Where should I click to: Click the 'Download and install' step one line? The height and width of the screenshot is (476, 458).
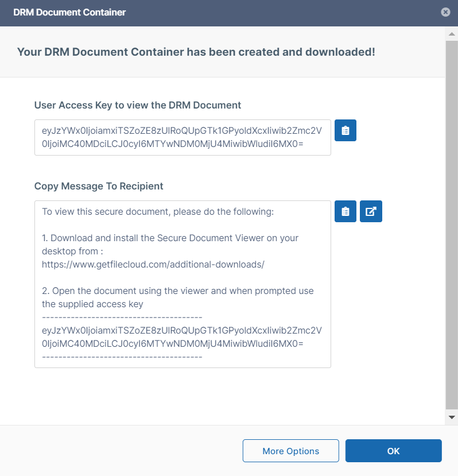[x=170, y=238]
